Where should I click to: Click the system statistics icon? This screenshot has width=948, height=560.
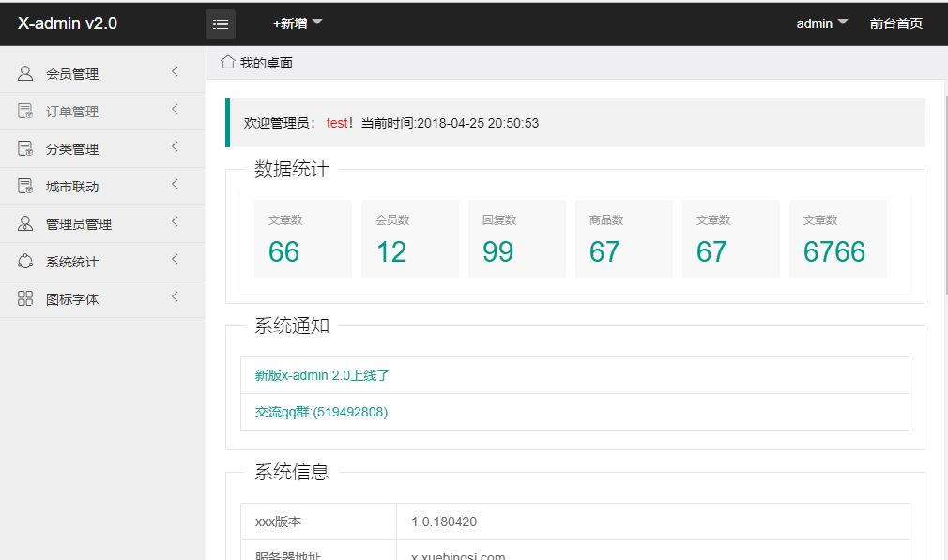(25, 261)
